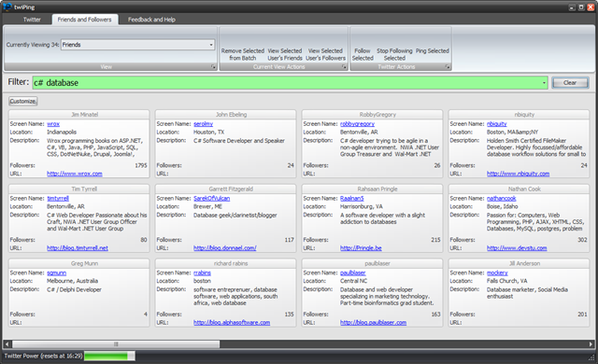Click the left arrow of horizontal scrollbar
Viewport: 598px width, 364px height.
[x=7, y=344]
